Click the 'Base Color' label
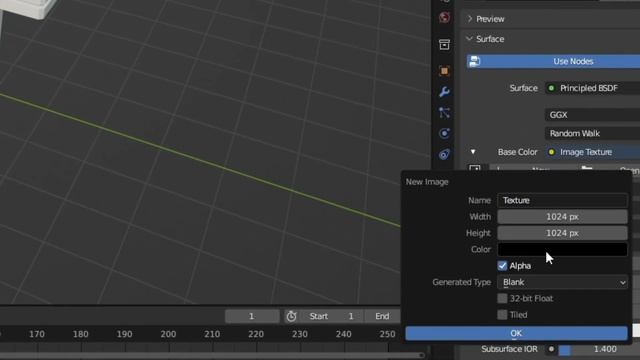 (x=518, y=152)
